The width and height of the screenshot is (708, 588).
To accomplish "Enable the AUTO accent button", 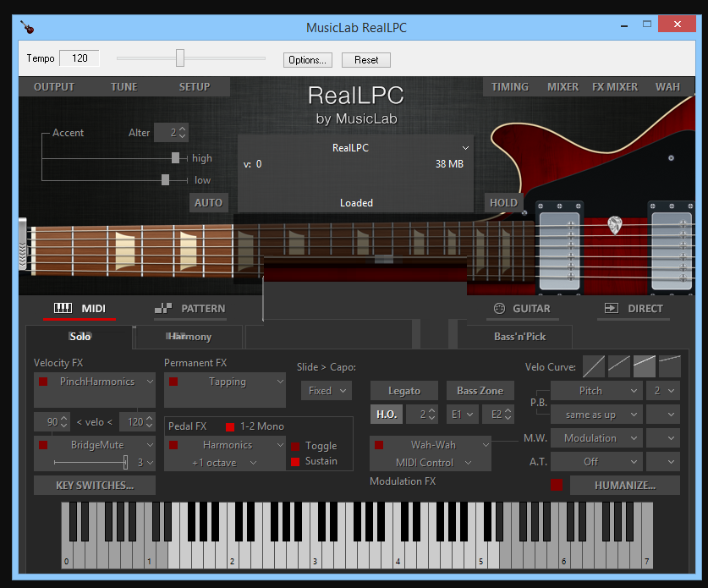I will (208, 203).
